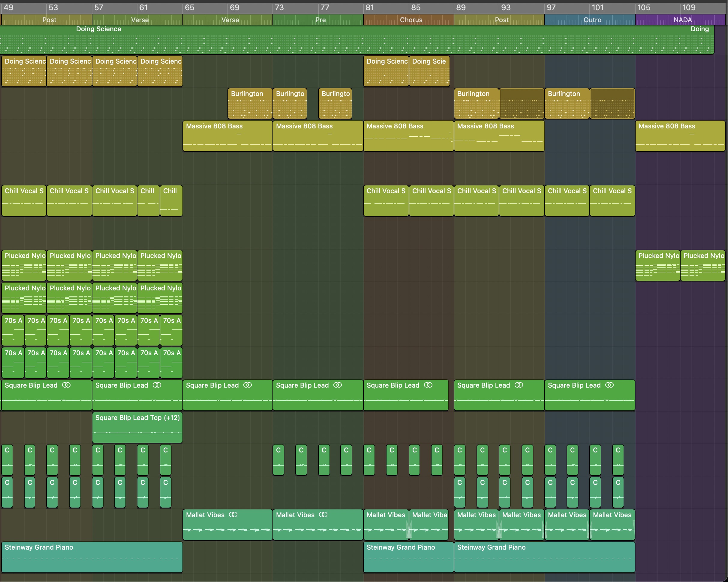Select the Outro arrangement marker
The height and width of the screenshot is (582, 728).
pos(590,20)
